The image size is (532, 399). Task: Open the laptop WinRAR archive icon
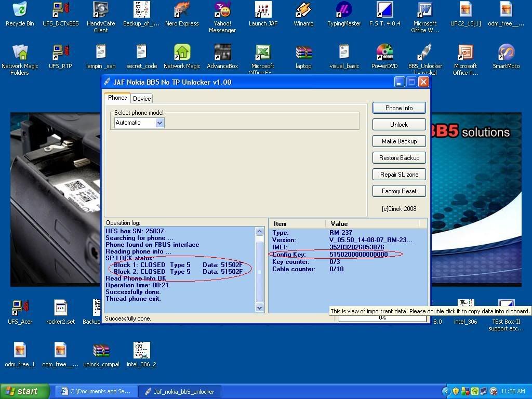(303, 57)
